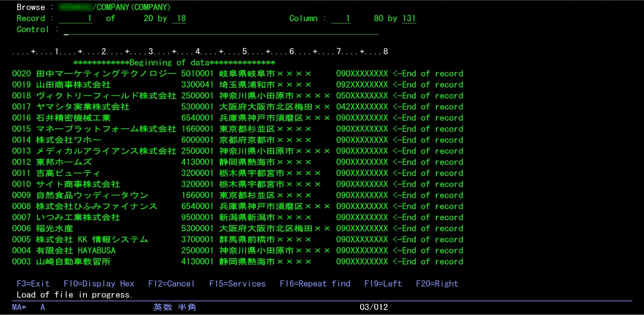The width and height of the screenshot is (644, 315).
Task: Click the cursor position 03/012 indicator
Action: click(374, 307)
